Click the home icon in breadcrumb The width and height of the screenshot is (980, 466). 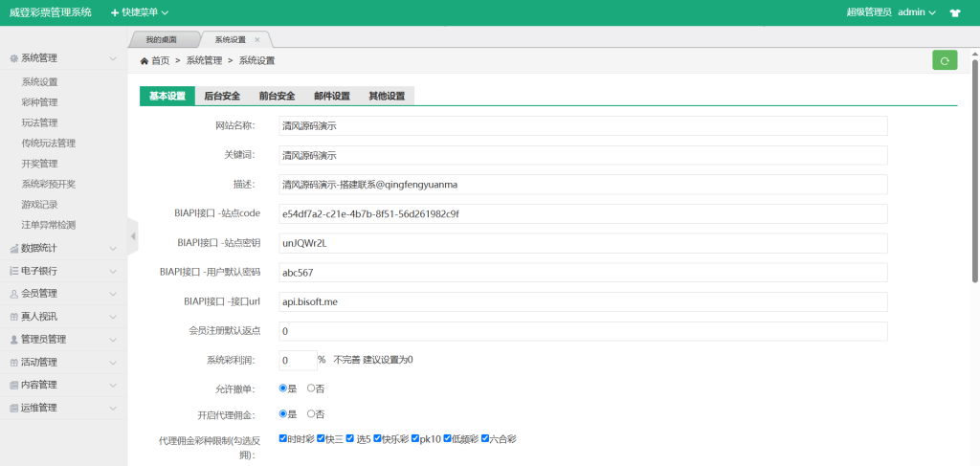point(145,60)
